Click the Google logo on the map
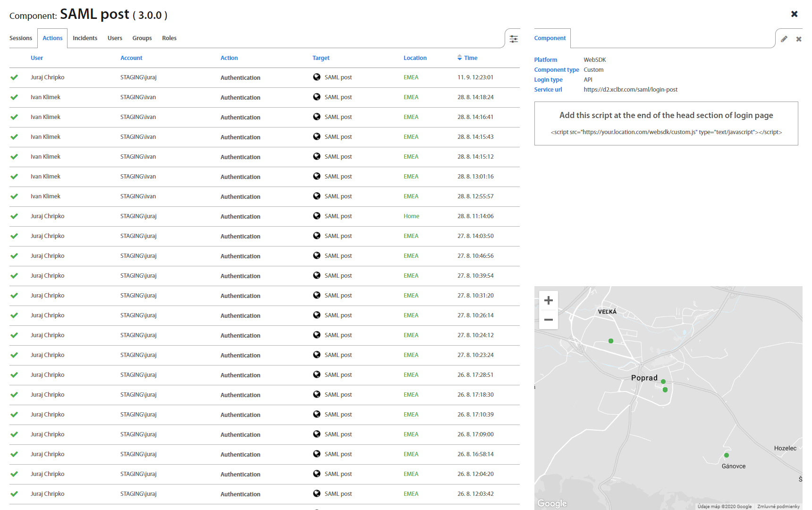This screenshot has height=510, width=812. click(552, 503)
